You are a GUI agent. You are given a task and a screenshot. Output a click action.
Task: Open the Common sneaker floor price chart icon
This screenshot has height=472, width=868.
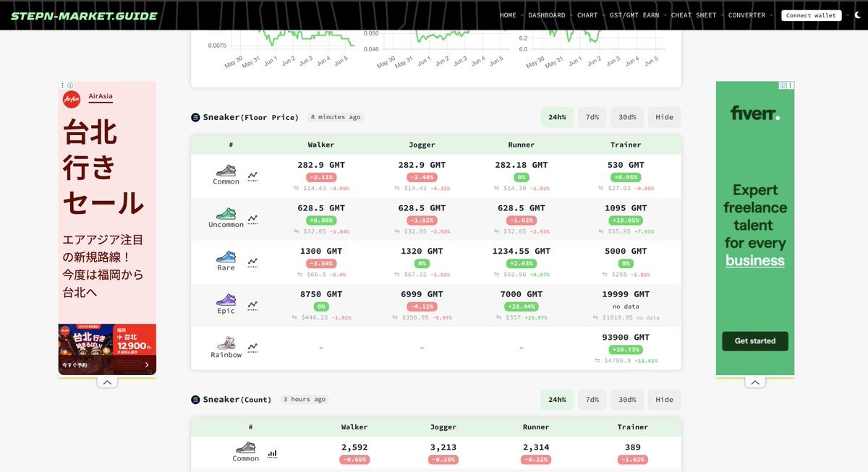coord(252,176)
